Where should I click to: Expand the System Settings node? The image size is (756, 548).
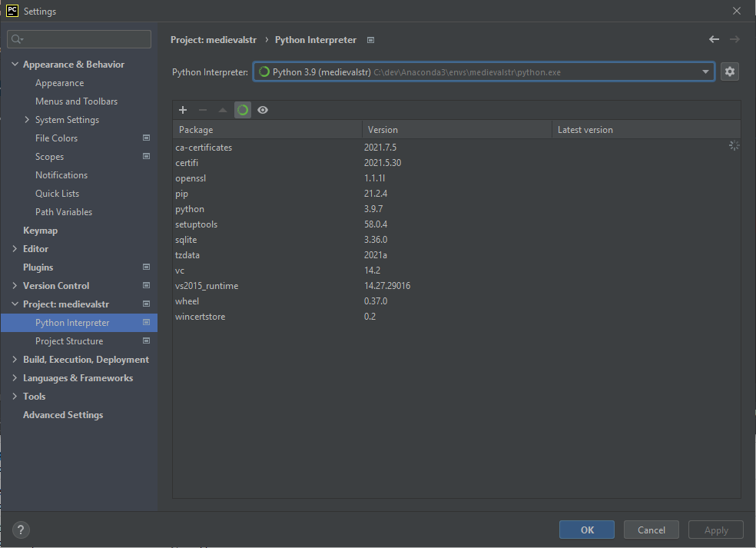(27, 119)
